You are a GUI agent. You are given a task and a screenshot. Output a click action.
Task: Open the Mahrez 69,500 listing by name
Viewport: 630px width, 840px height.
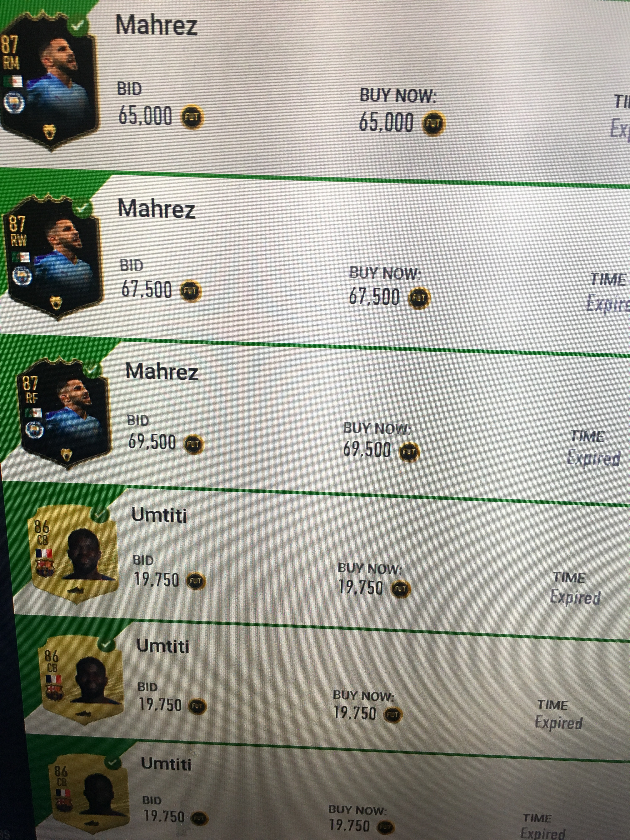[x=162, y=371]
